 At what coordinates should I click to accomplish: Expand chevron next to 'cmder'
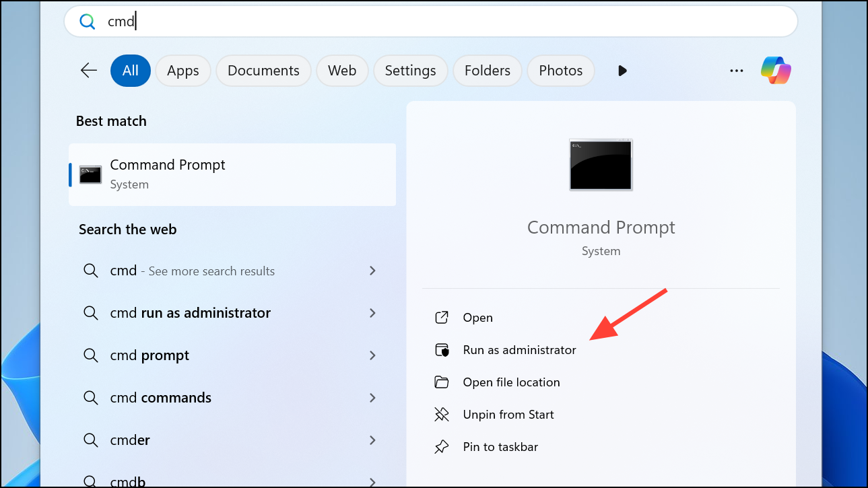click(372, 440)
